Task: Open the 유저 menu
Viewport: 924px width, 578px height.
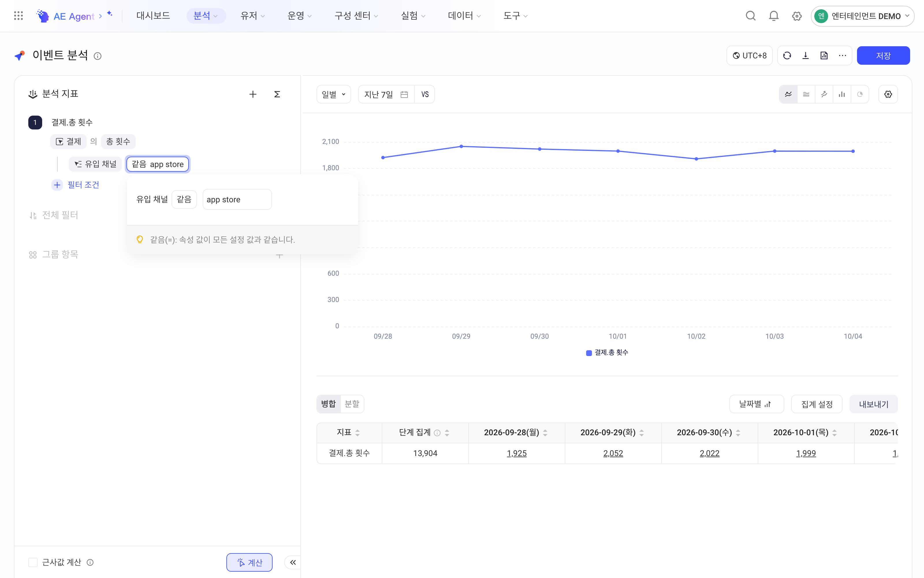Action: (x=252, y=16)
